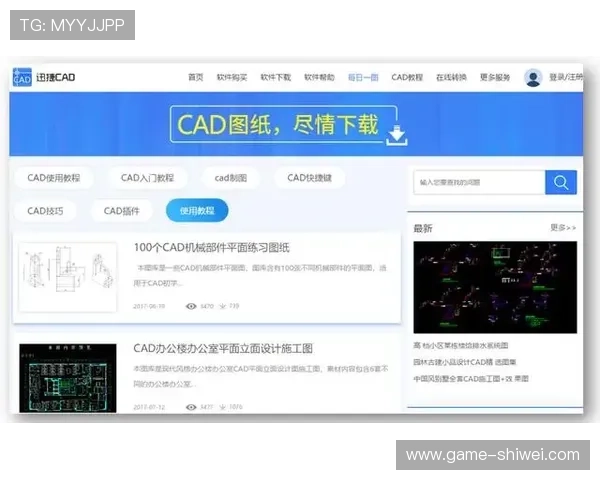The image size is (600, 480).
Task: Select the CAD入门教程 tag
Action: click(147, 178)
